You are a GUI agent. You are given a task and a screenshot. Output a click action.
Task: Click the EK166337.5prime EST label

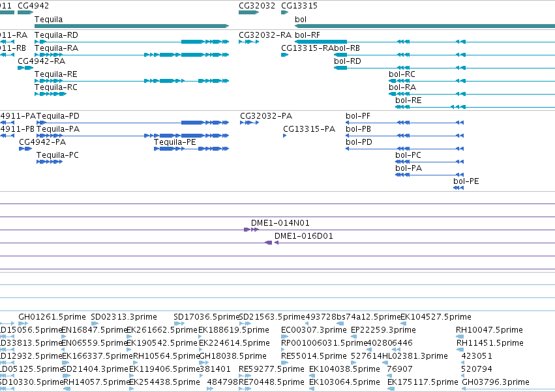[97, 356]
